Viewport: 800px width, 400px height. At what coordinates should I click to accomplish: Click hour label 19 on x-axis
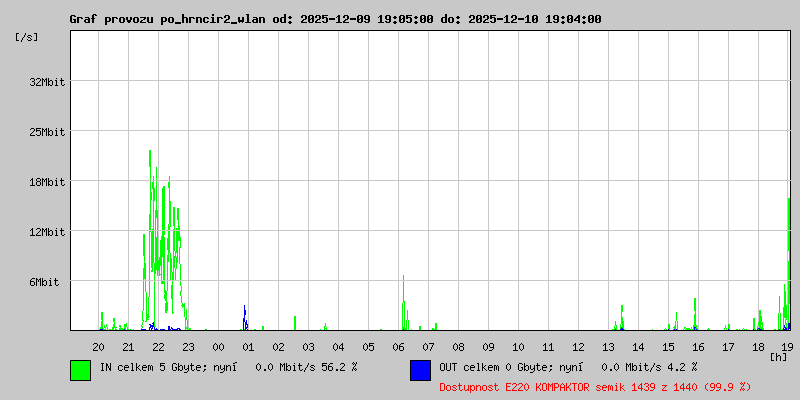(x=787, y=347)
